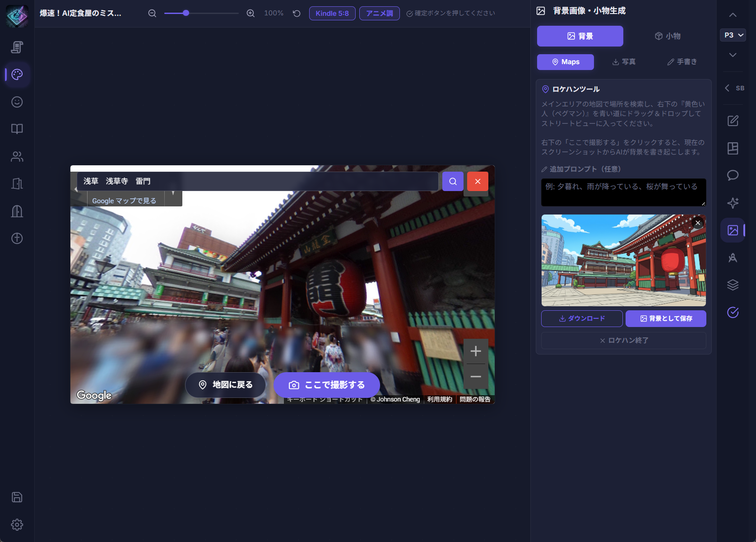Screen dimensions: 756x542
Task: Click the floppy disk save icon
Action: [17, 497]
